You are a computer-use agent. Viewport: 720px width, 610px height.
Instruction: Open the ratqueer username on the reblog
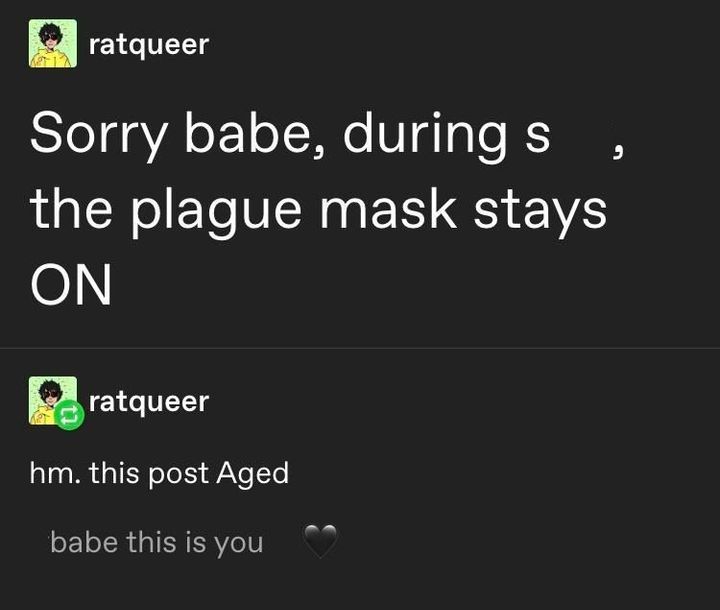(149, 402)
